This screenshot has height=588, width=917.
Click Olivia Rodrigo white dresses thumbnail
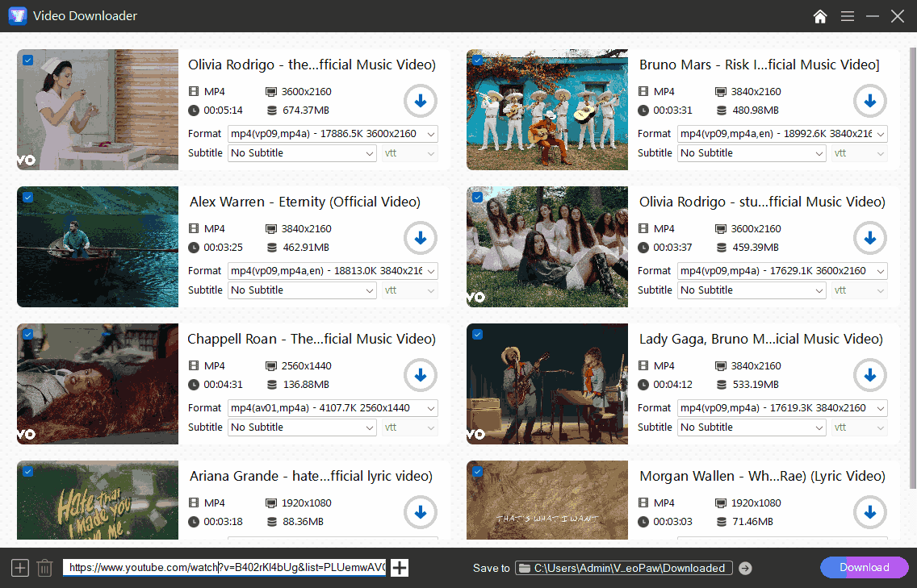547,247
